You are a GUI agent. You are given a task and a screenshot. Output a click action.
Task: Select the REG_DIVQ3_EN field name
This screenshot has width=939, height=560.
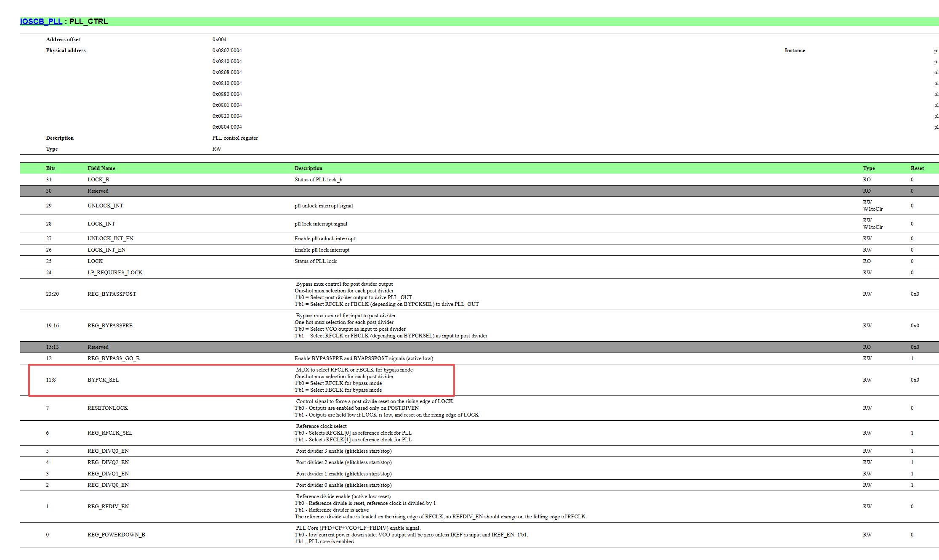[108, 451]
